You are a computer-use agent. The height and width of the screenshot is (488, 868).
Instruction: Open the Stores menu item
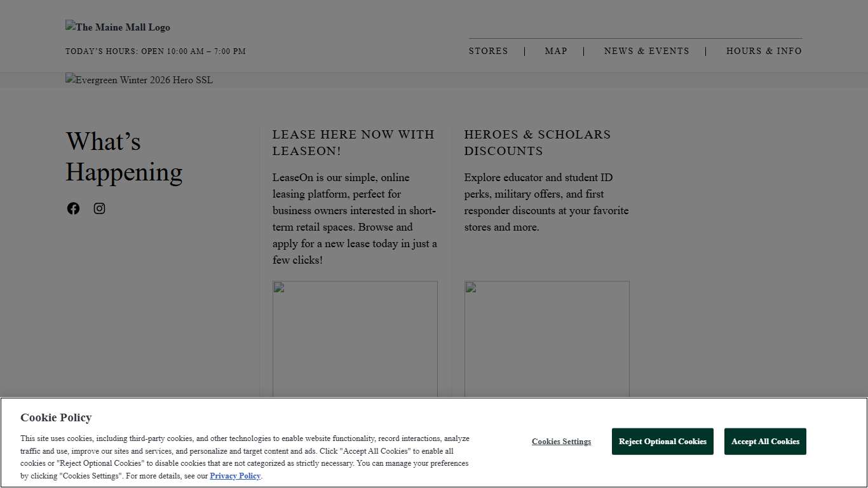[488, 51]
